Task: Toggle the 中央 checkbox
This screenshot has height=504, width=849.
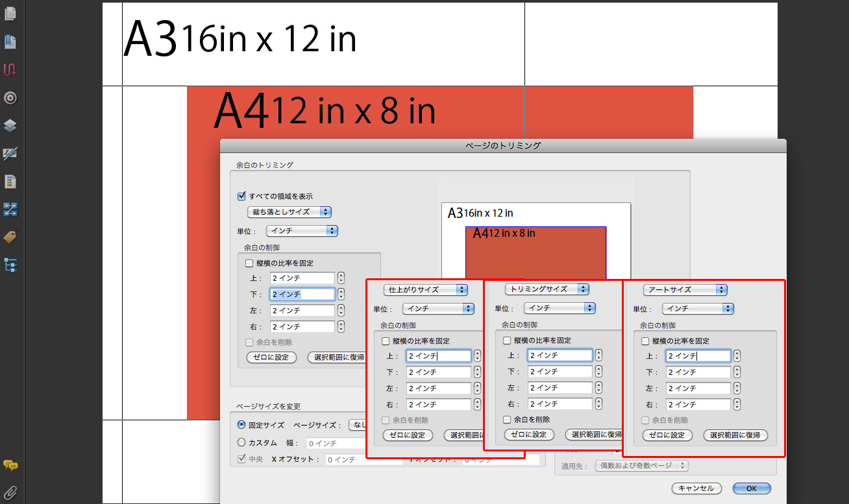Action: (x=242, y=459)
